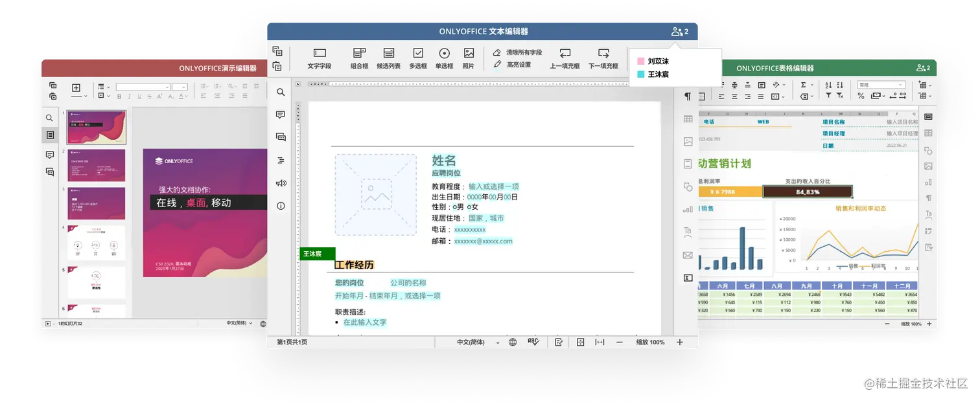This screenshot has width=980, height=402.
Task: Open image settings in document editor right panel
Action: [688, 142]
